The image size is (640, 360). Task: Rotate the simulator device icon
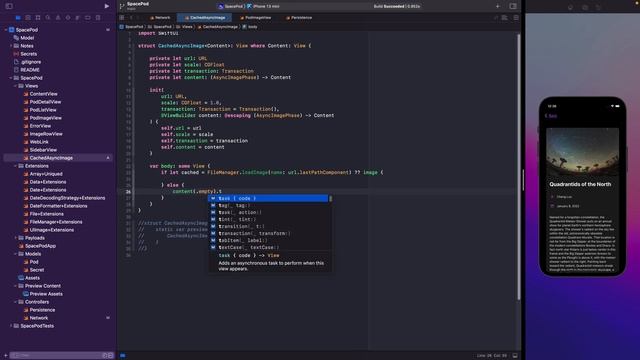coord(599,7)
